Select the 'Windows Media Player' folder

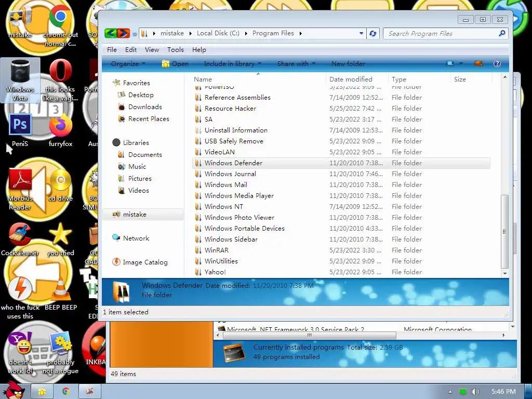point(341,196)
